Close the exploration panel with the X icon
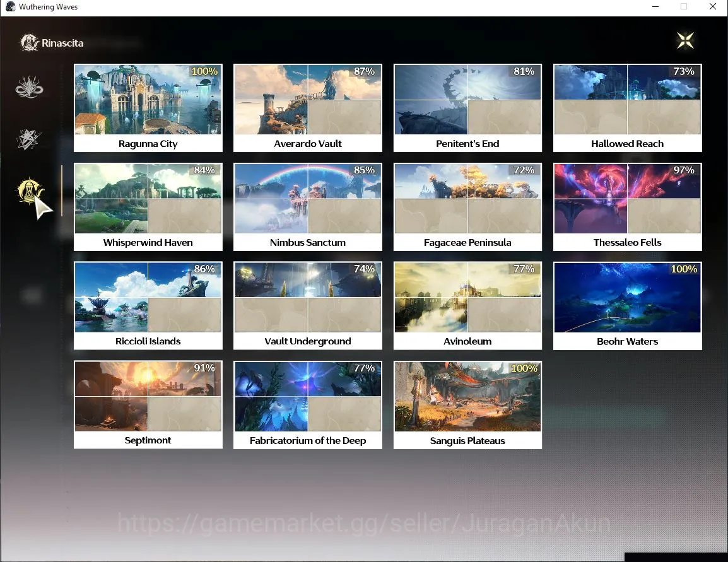Screen dimensions: 728x562 685,41
